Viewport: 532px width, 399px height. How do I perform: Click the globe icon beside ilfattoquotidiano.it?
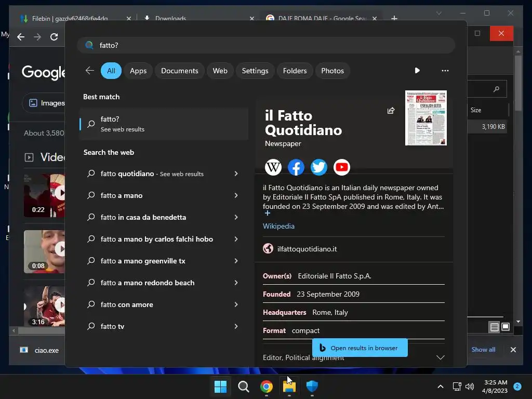tap(268, 249)
